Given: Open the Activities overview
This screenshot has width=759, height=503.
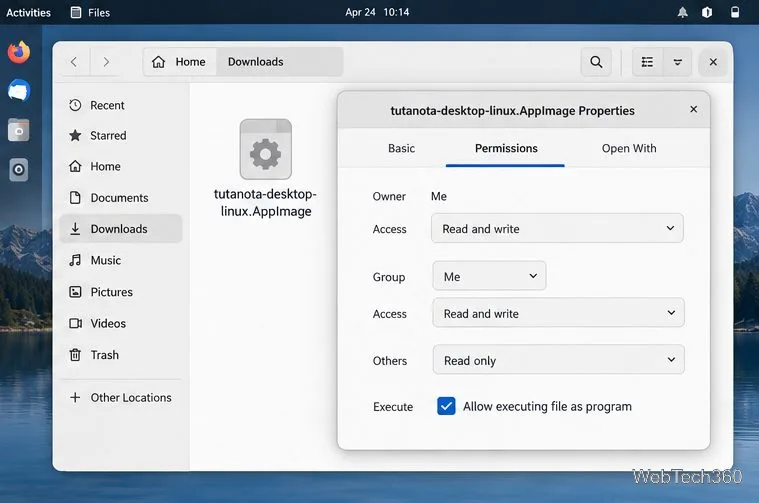Looking at the screenshot, I should click(28, 13).
